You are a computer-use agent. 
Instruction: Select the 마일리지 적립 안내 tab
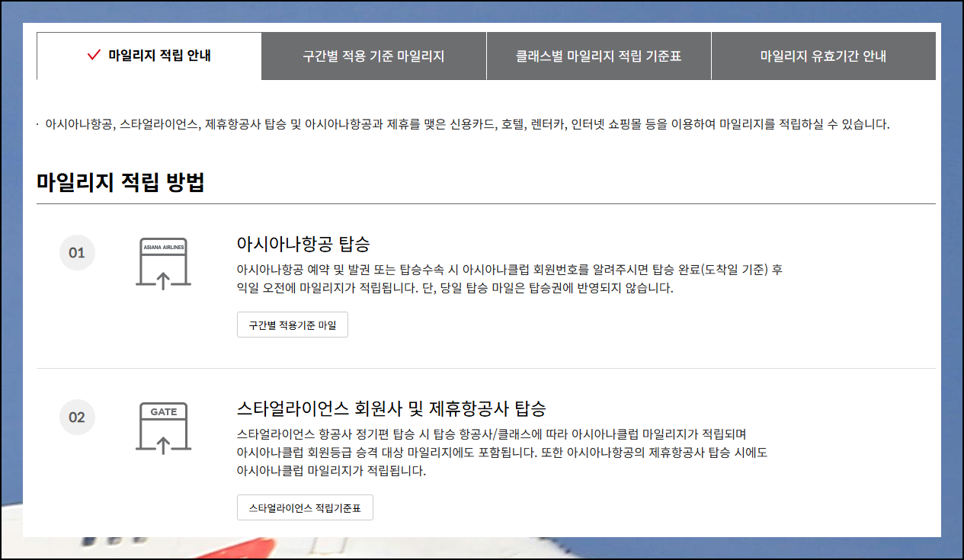click(149, 56)
